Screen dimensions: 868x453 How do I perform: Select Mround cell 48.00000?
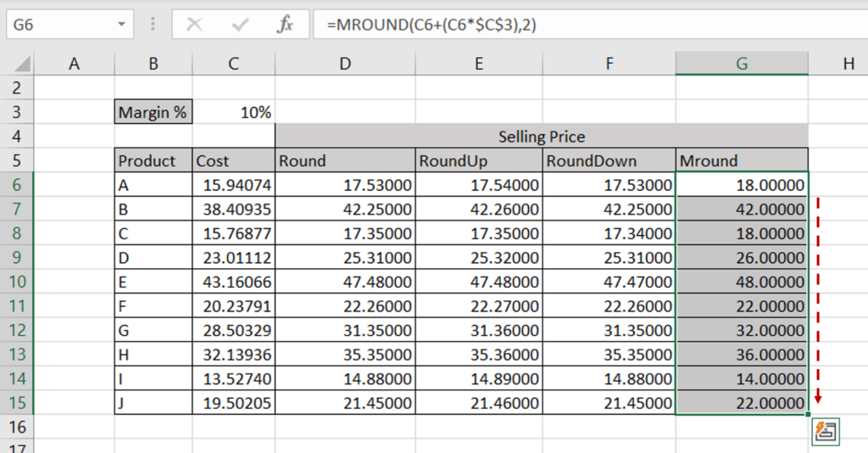(742, 282)
